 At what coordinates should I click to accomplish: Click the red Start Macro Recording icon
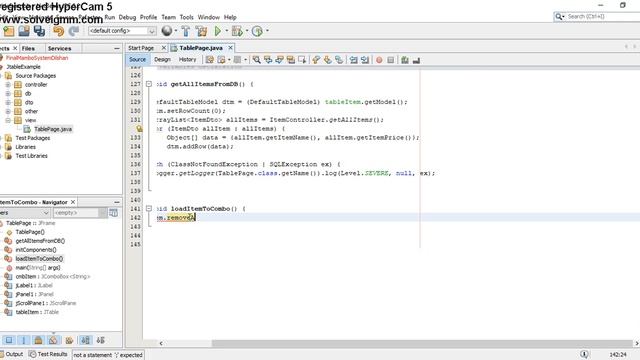379,60
